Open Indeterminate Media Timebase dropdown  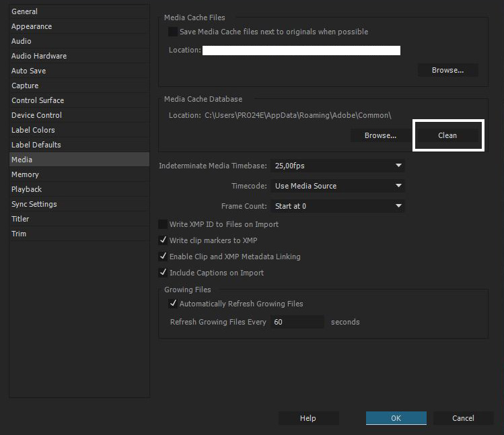338,166
